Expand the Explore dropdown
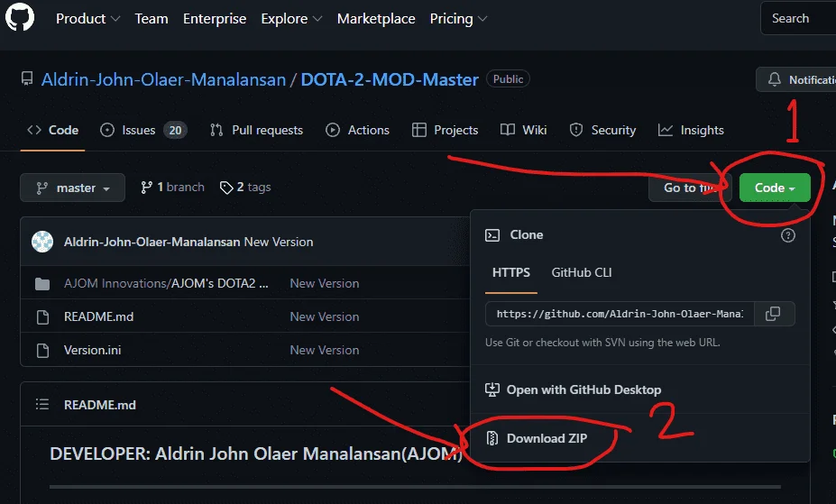Viewport: 836px width, 504px height. [291, 19]
